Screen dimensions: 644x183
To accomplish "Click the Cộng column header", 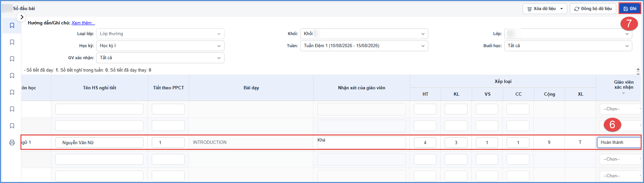I will pyautogui.click(x=550, y=94).
